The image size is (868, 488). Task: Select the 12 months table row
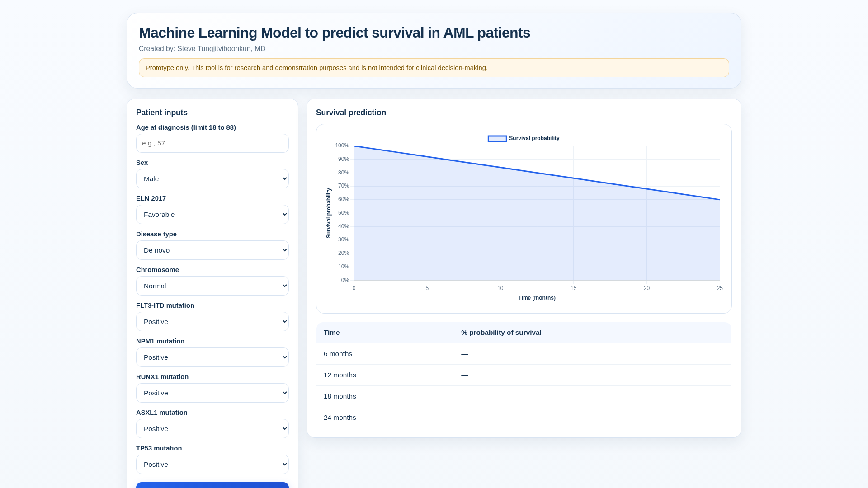coord(524,375)
